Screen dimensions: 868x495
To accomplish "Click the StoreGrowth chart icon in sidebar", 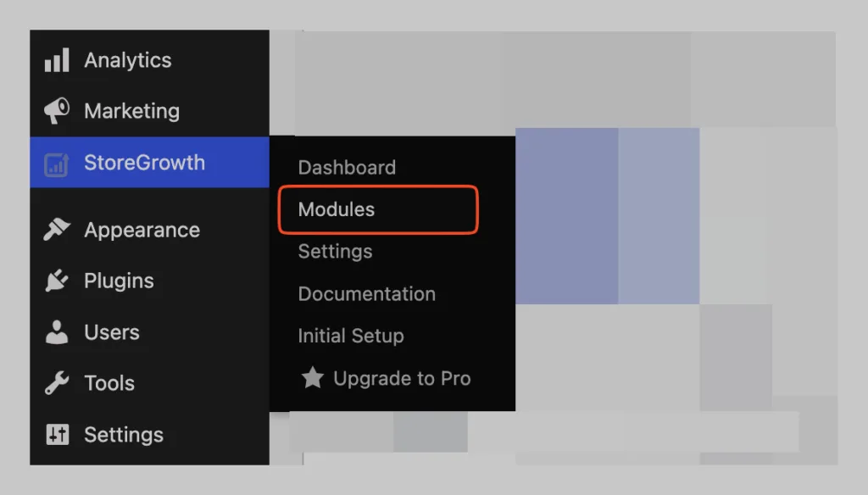I will coord(57,164).
